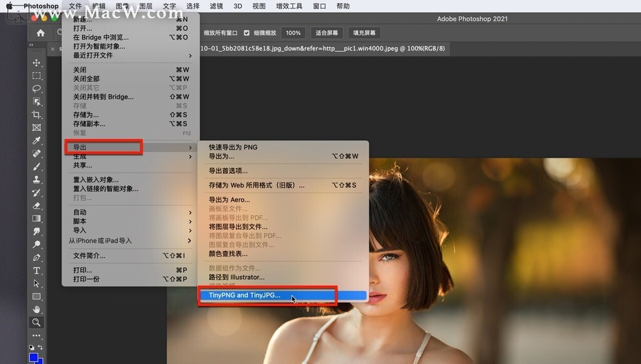This screenshot has height=364, width=641.
Task: Reset to default colors icon
Action: tap(31, 347)
